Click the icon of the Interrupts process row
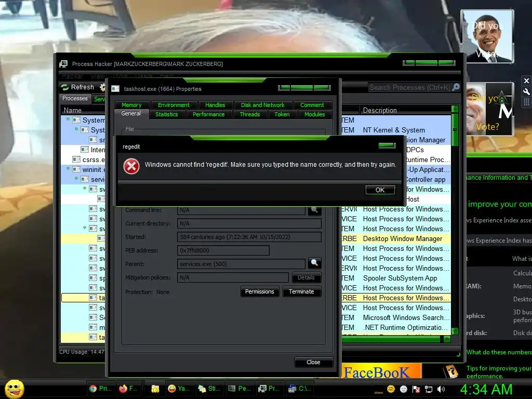The width and height of the screenshot is (532, 399). tap(85, 150)
